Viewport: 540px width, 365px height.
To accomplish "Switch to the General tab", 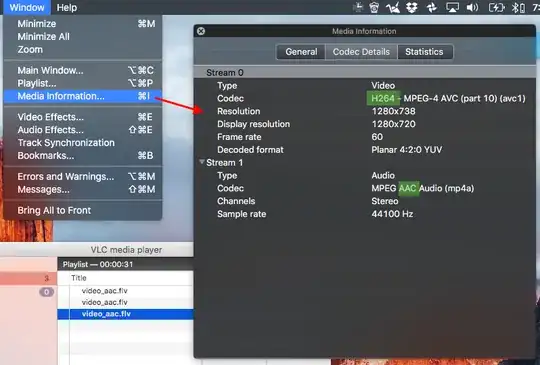I will tap(301, 52).
